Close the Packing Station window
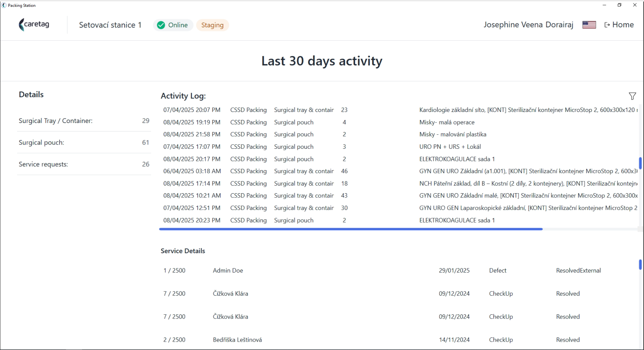The width and height of the screenshot is (644, 350). pos(635,5)
